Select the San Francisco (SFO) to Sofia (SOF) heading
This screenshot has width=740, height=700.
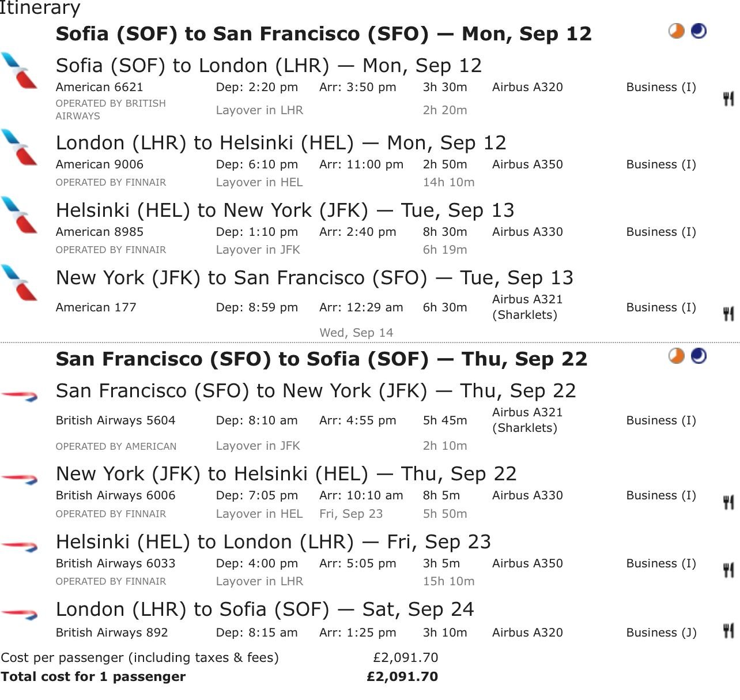point(322,359)
